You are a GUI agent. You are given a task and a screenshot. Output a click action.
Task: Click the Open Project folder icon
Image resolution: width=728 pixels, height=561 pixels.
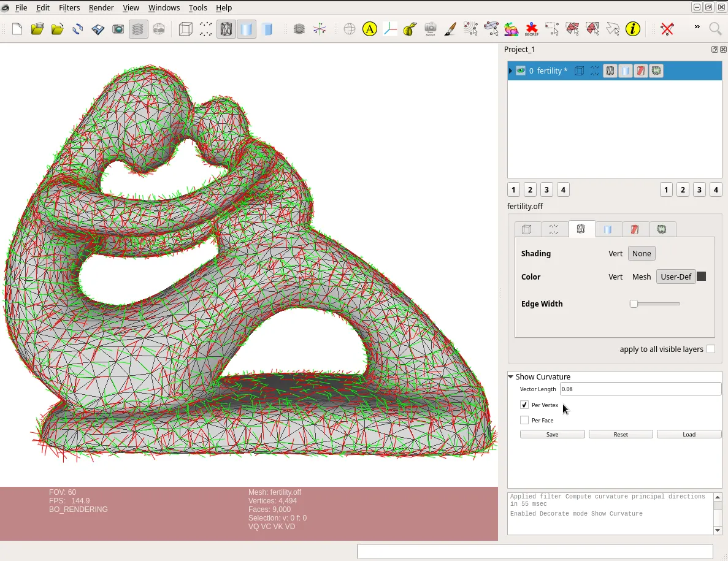[x=37, y=29]
